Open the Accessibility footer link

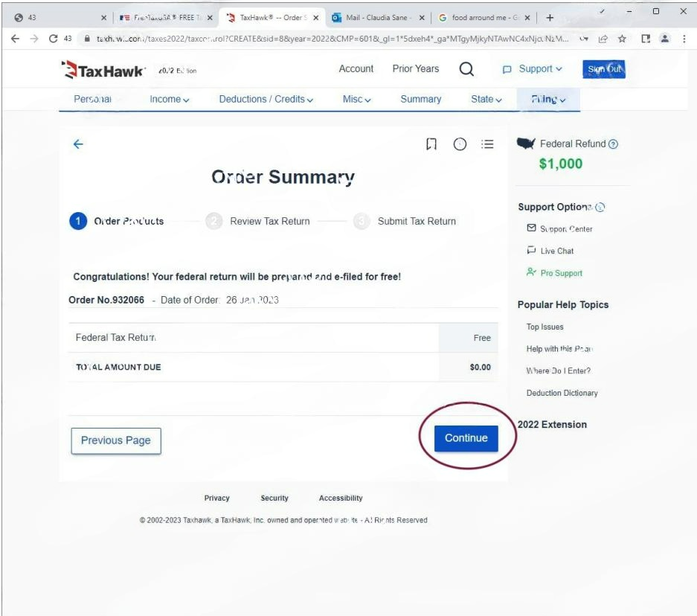pos(341,498)
